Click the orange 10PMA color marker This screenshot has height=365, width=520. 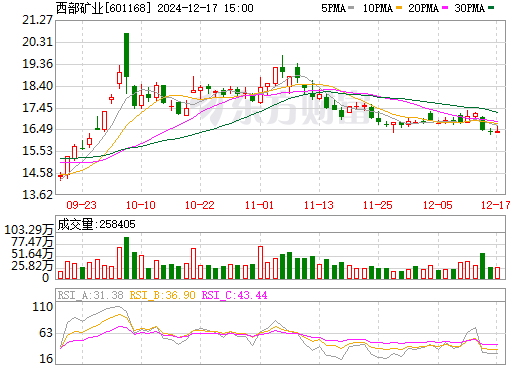[399, 8]
